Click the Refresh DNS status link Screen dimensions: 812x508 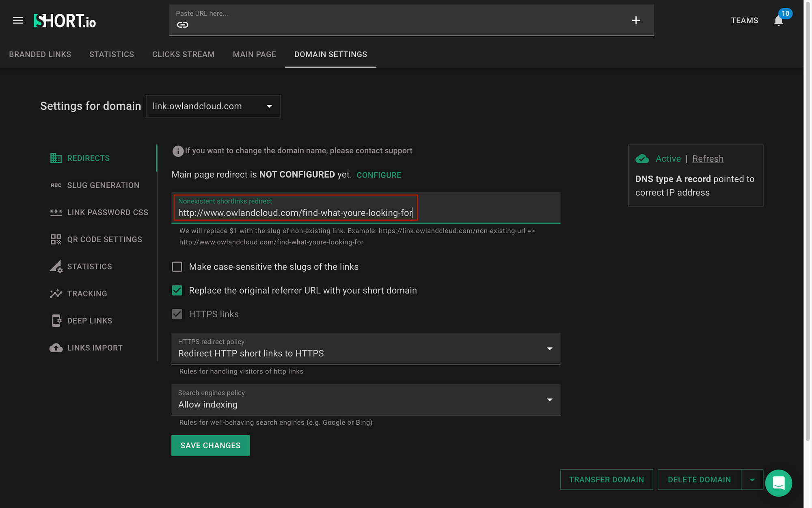click(708, 158)
